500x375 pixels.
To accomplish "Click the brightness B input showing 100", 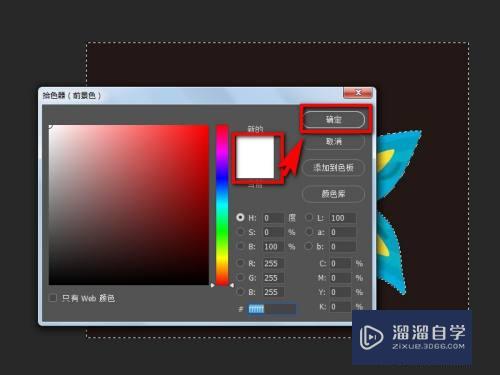I will (x=273, y=247).
